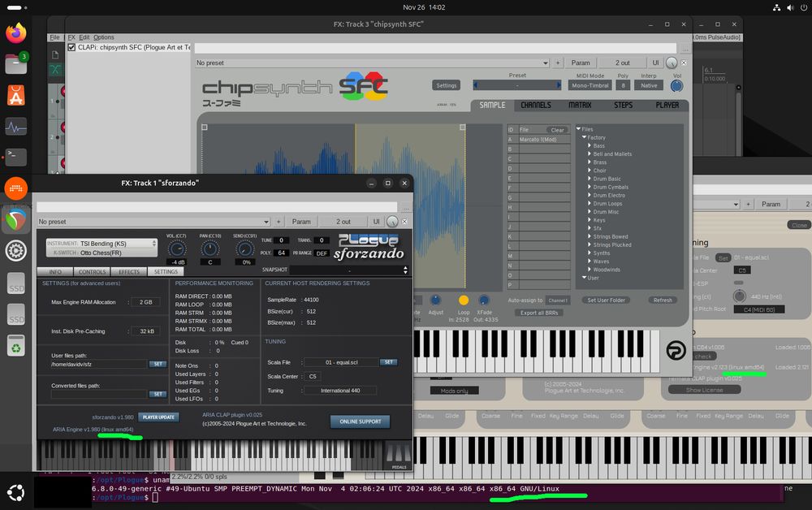Image resolution: width=812 pixels, height=510 pixels.
Task: Toggle the CLAPi chipsynth SFC plugin checkbox
Action: click(x=72, y=47)
